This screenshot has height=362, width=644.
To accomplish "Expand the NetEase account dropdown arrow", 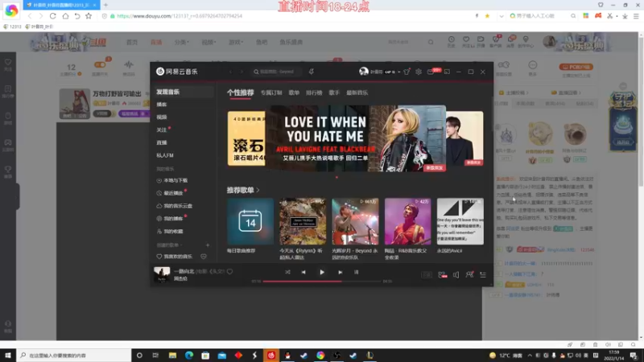I will (398, 72).
